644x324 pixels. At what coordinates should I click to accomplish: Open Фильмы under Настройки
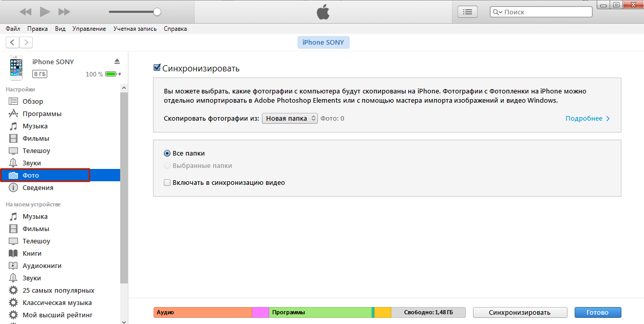point(60,138)
